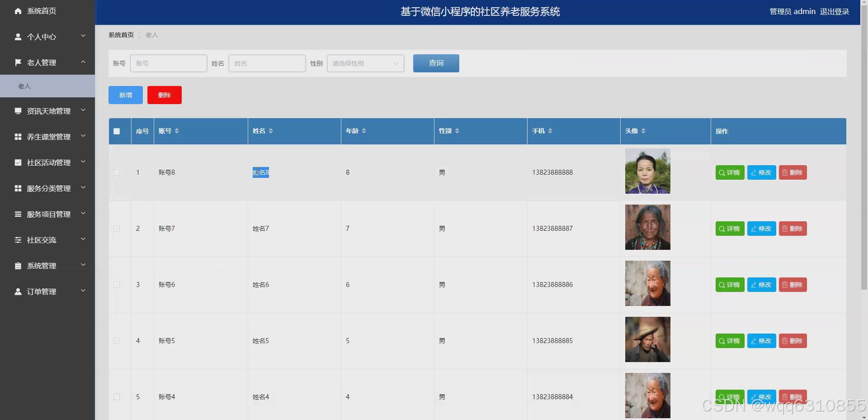Click the magnifier icon on 详情 button for 账号8

(x=722, y=172)
